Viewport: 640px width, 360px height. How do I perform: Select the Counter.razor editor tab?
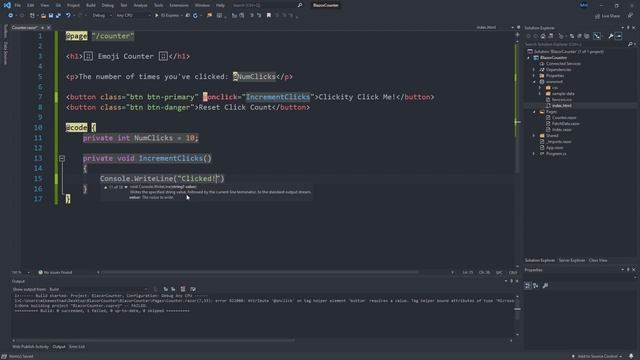pyautogui.click(x=24, y=27)
